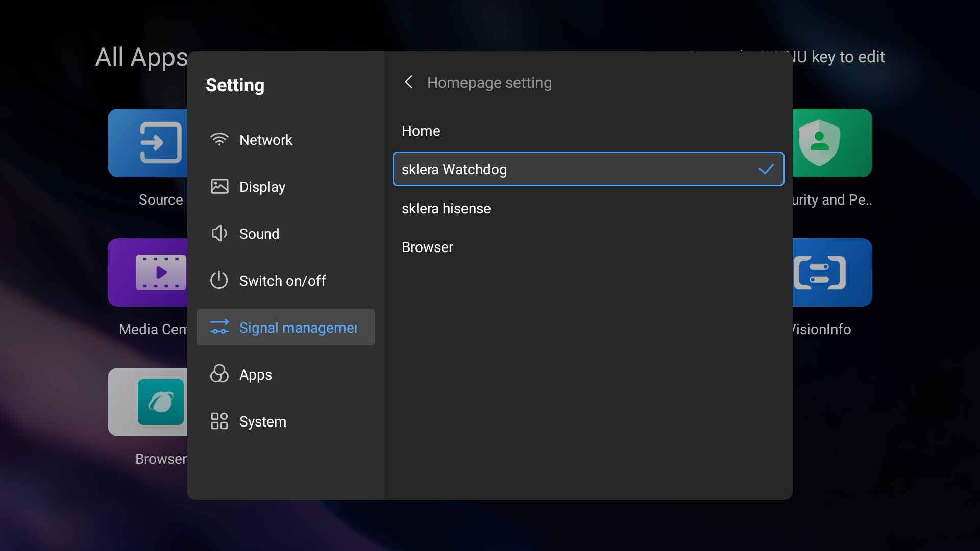Open the Apps settings menu
Image resolution: width=980 pixels, height=551 pixels.
coord(255,374)
